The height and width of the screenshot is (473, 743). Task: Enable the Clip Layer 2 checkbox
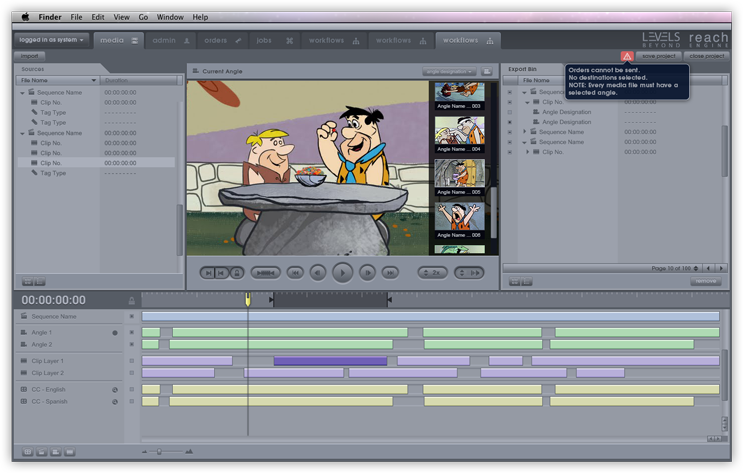132,373
